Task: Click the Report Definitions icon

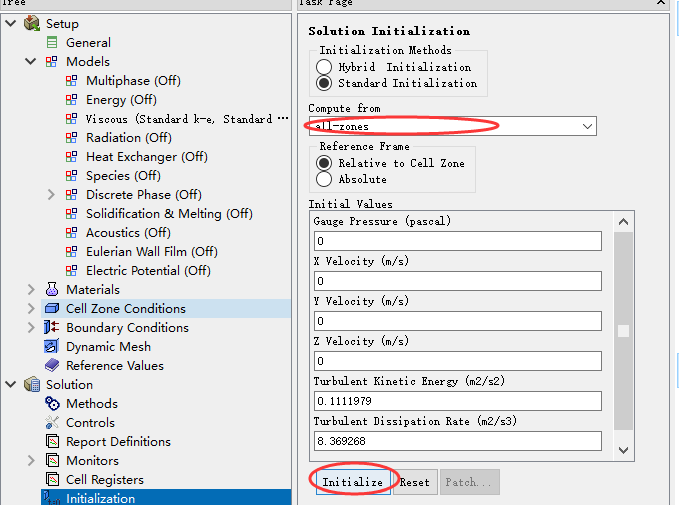Action: [52, 441]
